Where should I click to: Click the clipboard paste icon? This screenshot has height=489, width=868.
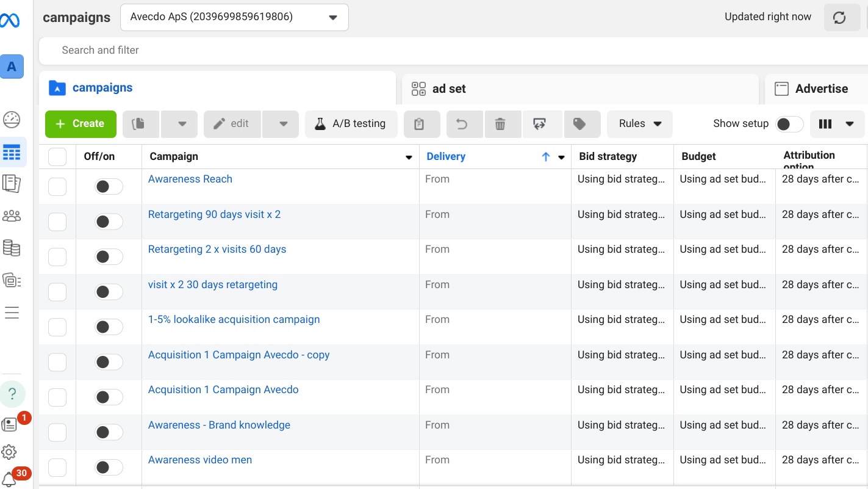tap(419, 124)
